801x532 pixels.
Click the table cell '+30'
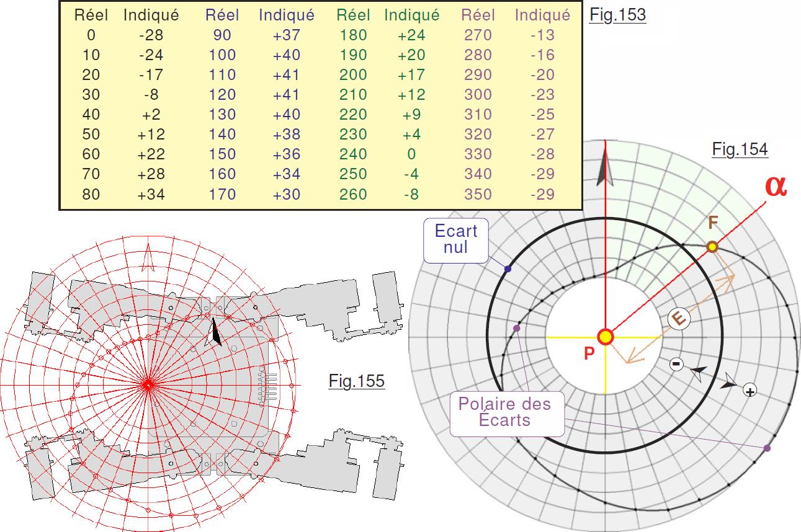click(286, 194)
